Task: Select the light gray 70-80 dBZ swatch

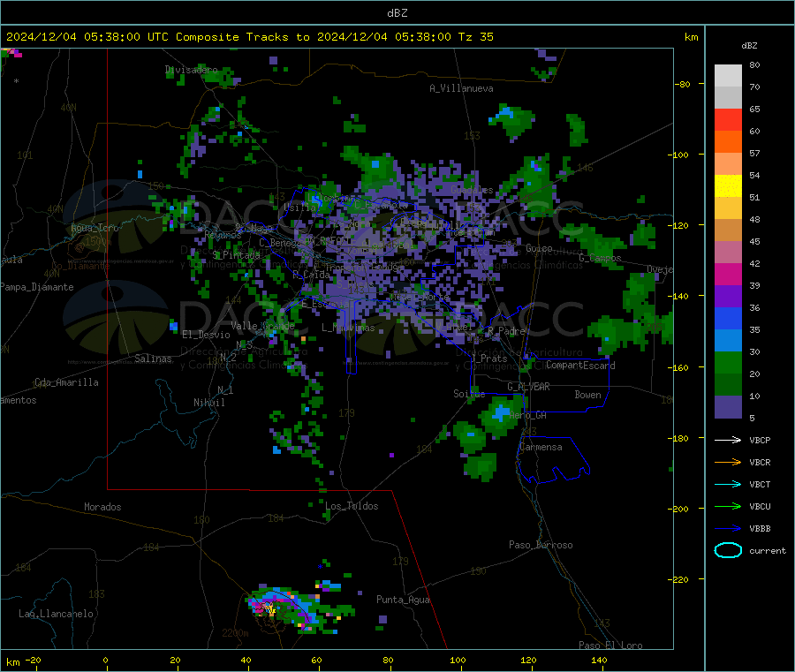Action: point(728,76)
